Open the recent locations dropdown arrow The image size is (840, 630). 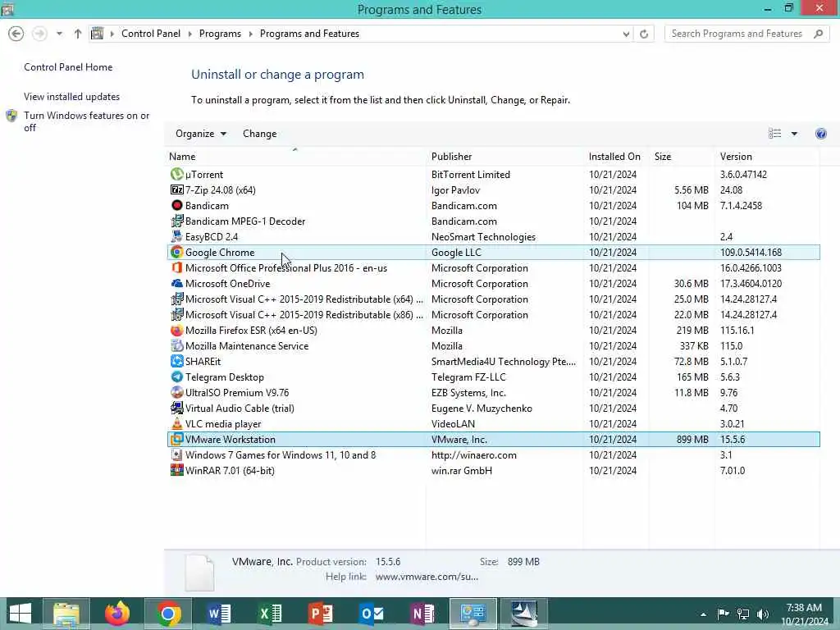59,34
